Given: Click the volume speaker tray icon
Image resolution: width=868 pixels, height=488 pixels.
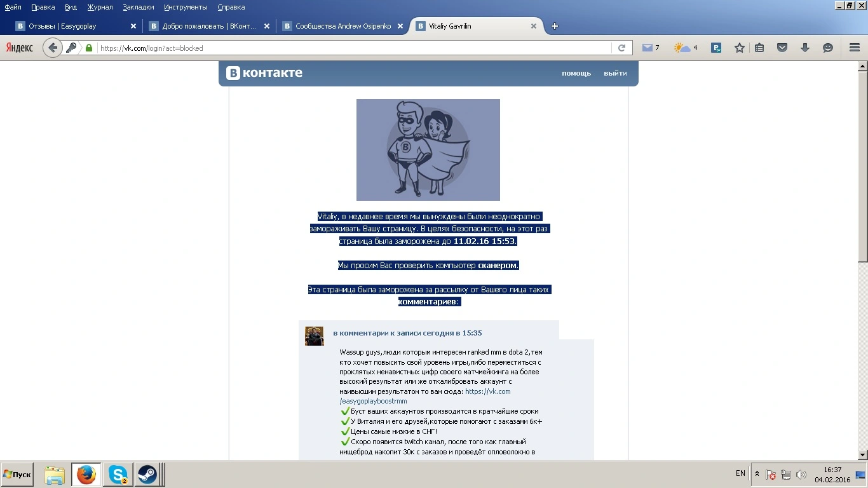Looking at the screenshot, I should click(x=801, y=475).
